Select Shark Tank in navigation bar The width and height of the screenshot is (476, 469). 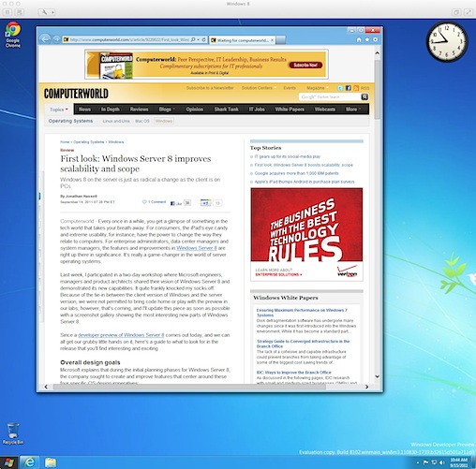pos(226,110)
